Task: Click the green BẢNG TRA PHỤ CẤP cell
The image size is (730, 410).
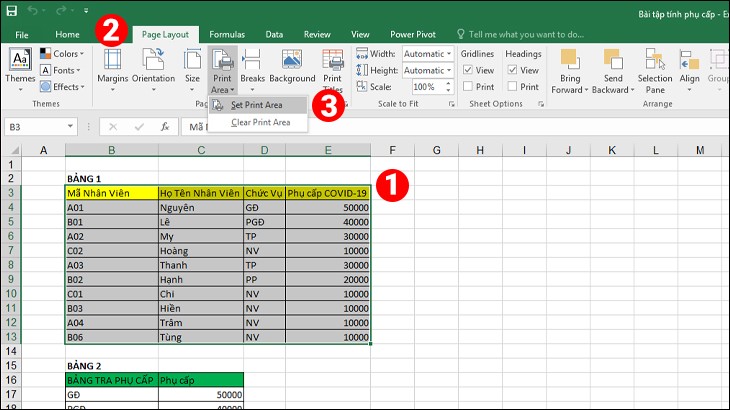Action: coord(112,380)
